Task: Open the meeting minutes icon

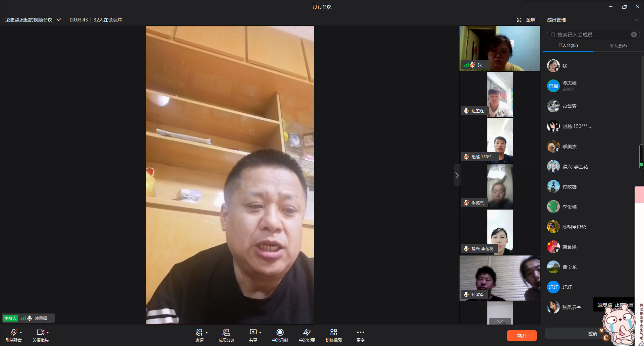Action: click(307, 332)
